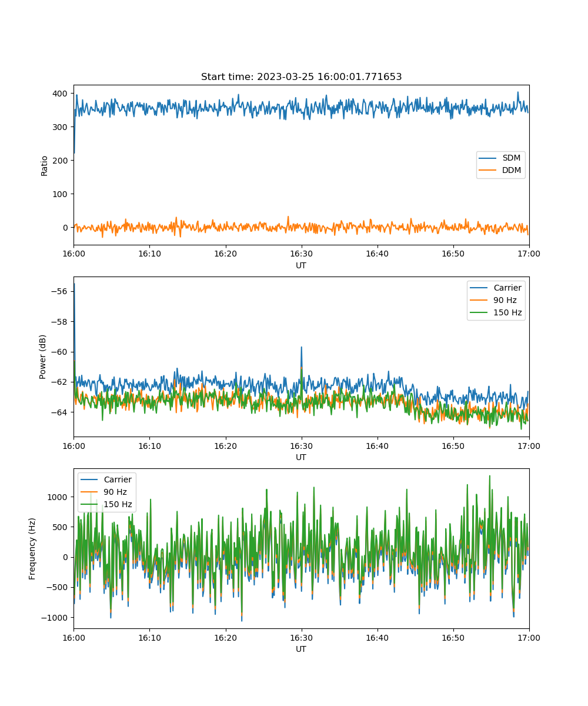Click the −500 tick on the Frequency axis
The height and width of the screenshot is (706, 588).
click(58, 587)
